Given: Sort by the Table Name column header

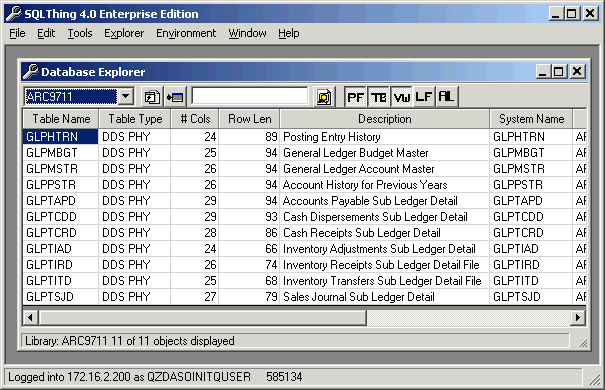Looking at the screenshot, I should pyautogui.click(x=61, y=119).
